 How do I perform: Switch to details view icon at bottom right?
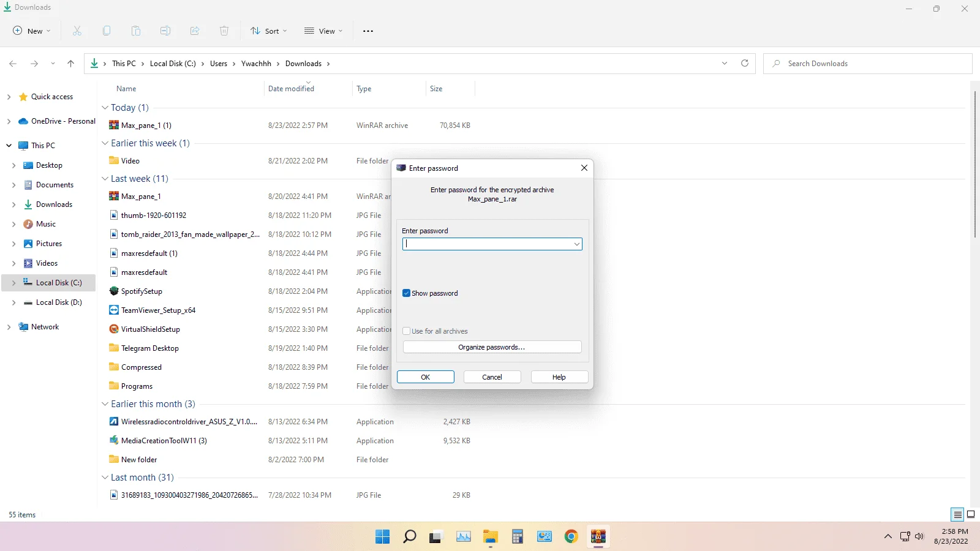957,514
